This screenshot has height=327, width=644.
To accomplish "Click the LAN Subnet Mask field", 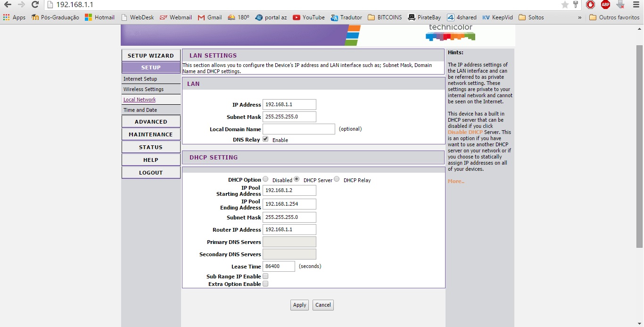I will (289, 117).
